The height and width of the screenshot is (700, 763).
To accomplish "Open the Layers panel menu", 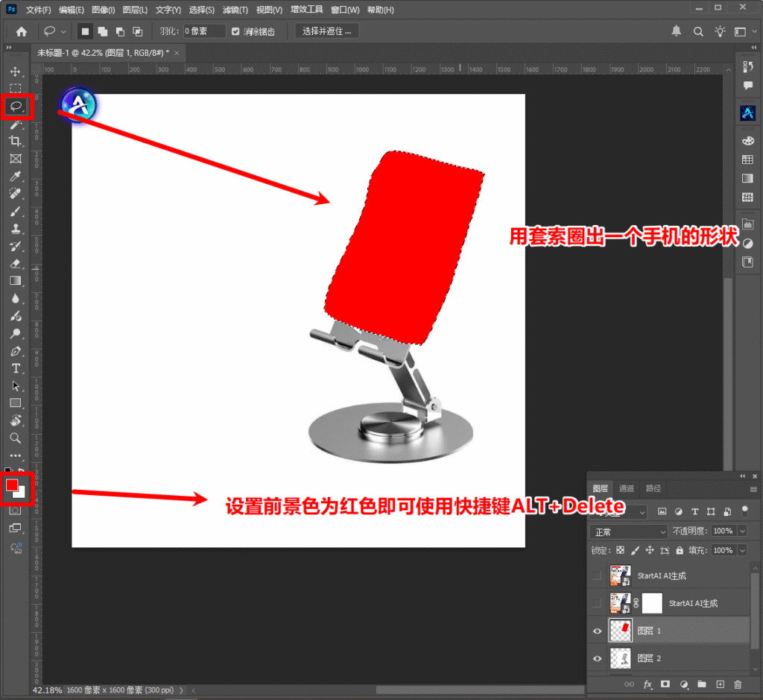I will [x=754, y=489].
